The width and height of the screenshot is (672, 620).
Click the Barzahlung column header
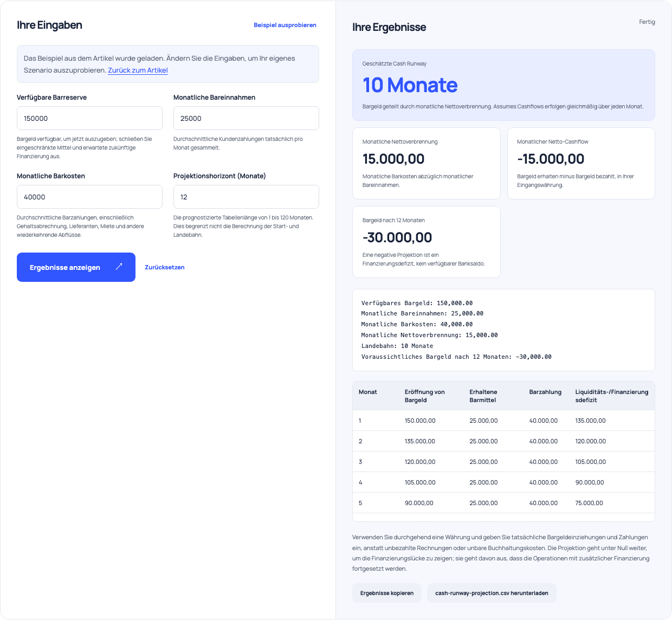(545, 392)
